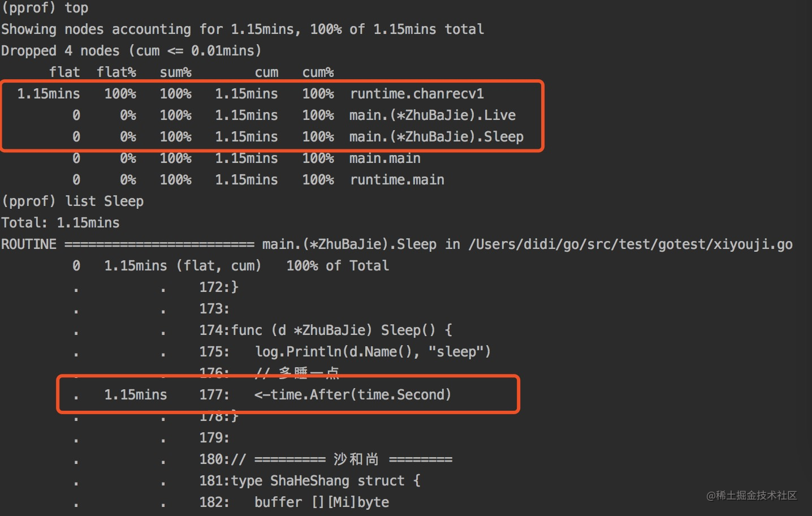
Task: Click the 'Total: 1.15mins' line
Action: (61, 222)
